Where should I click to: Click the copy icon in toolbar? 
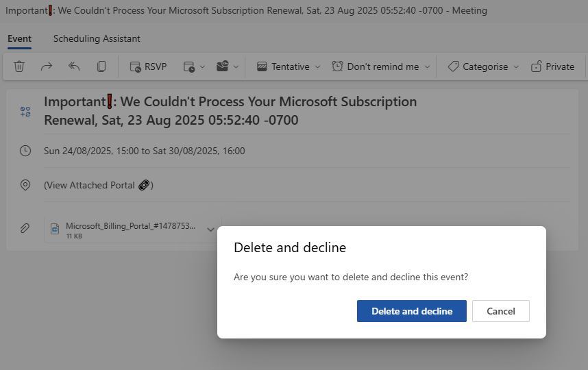(x=101, y=66)
